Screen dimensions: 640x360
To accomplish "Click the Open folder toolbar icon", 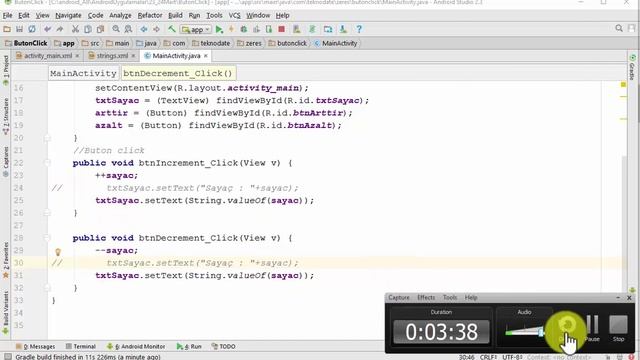I will tap(7, 29).
